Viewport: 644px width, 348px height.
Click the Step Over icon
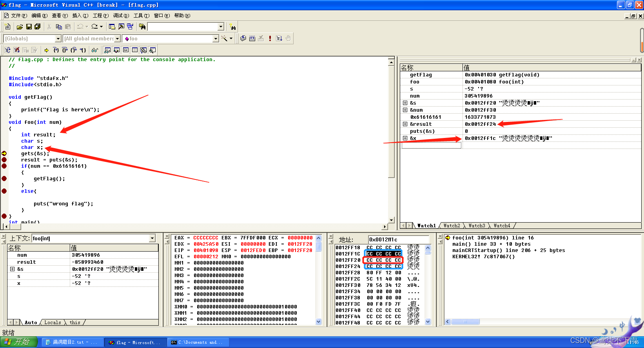point(65,50)
